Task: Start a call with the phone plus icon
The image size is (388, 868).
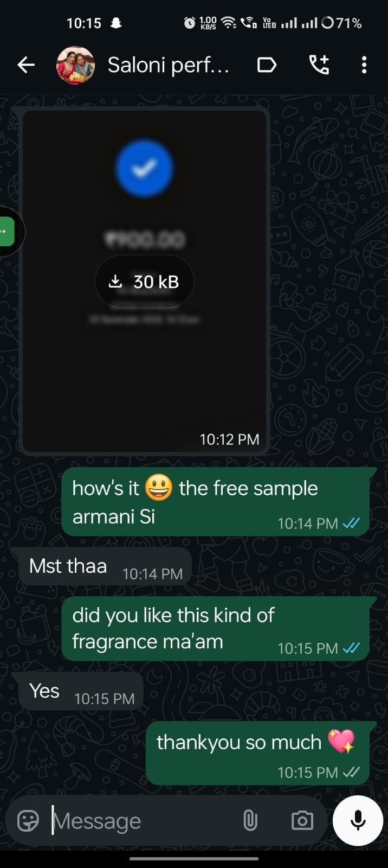Action: [319, 65]
